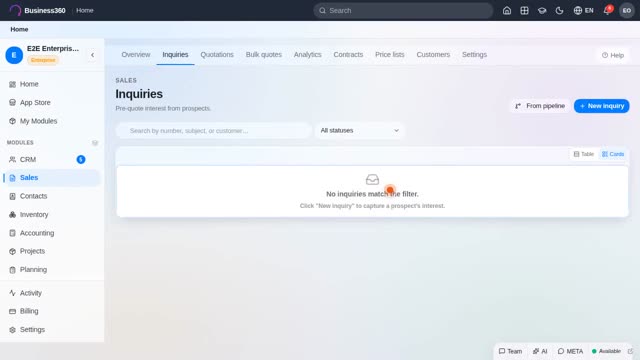Switch to Sales Settings tab
The width and height of the screenshot is (640, 360).
(474, 55)
